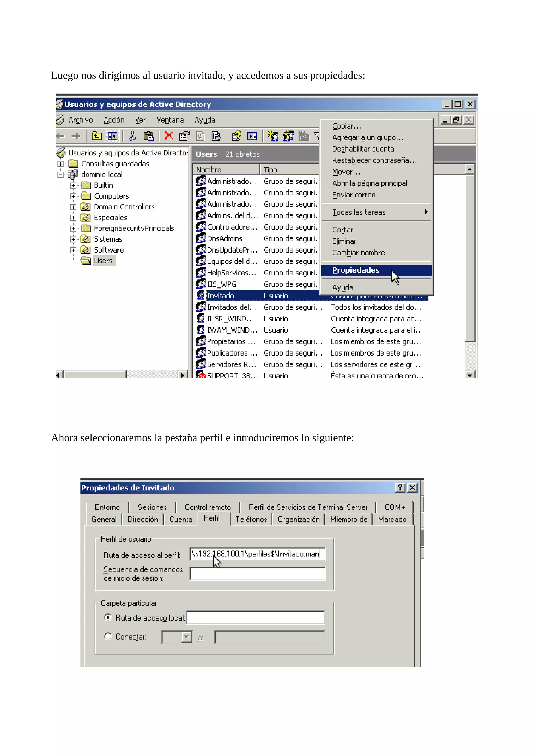
Task: Open the Conectar drive letter dropdown
Action: click(x=186, y=637)
